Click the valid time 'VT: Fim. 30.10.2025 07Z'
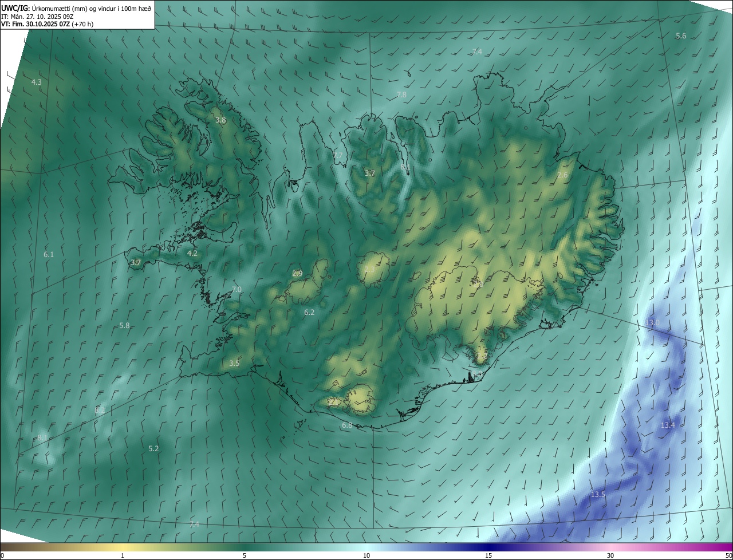733x560 pixels. [35, 25]
